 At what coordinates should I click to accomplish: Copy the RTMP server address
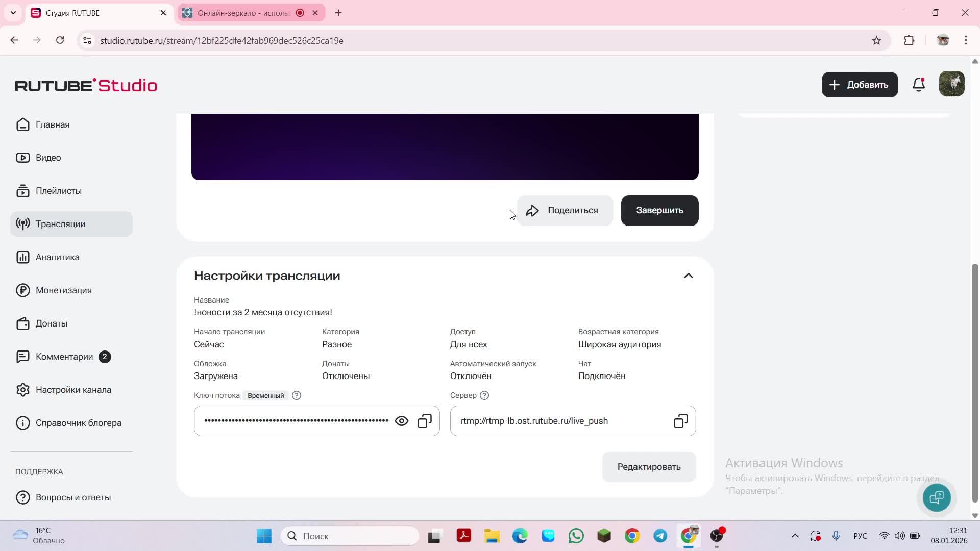tap(680, 420)
